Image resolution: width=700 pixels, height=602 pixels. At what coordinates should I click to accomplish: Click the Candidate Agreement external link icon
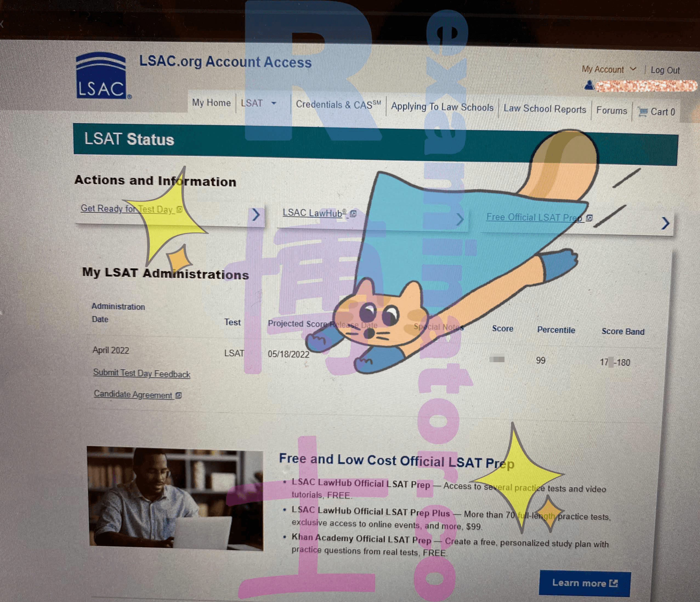181,394
